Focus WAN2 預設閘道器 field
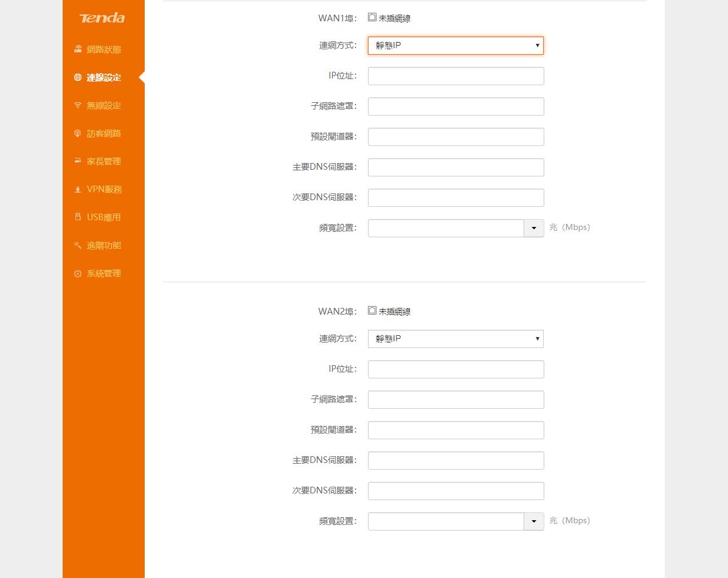The width and height of the screenshot is (728, 578). (456, 430)
